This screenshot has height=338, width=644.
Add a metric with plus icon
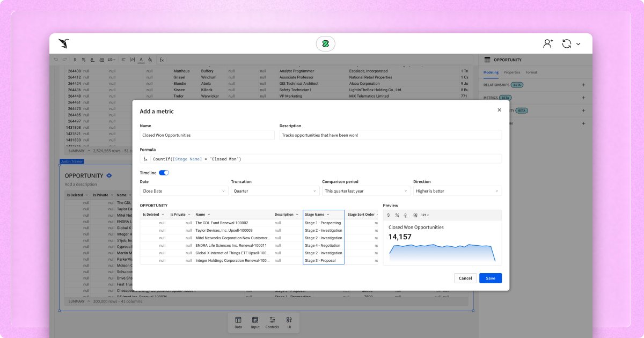tap(583, 98)
